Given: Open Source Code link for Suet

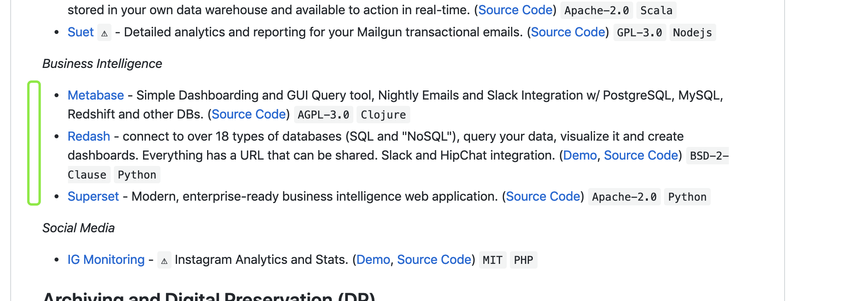Looking at the screenshot, I should coord(568,32).
